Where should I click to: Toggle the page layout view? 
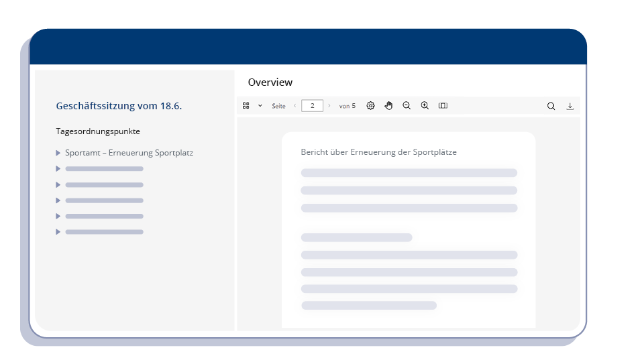(x=443, y=106)
